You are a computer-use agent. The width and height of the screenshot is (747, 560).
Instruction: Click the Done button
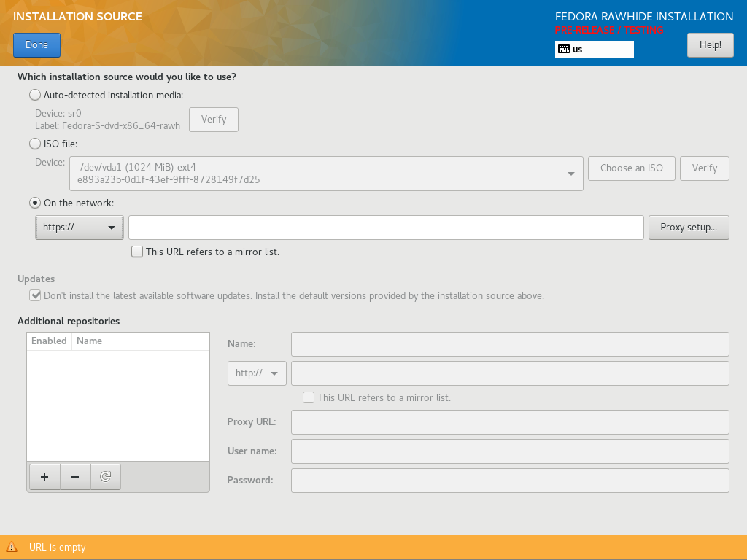tap(36, 44)
